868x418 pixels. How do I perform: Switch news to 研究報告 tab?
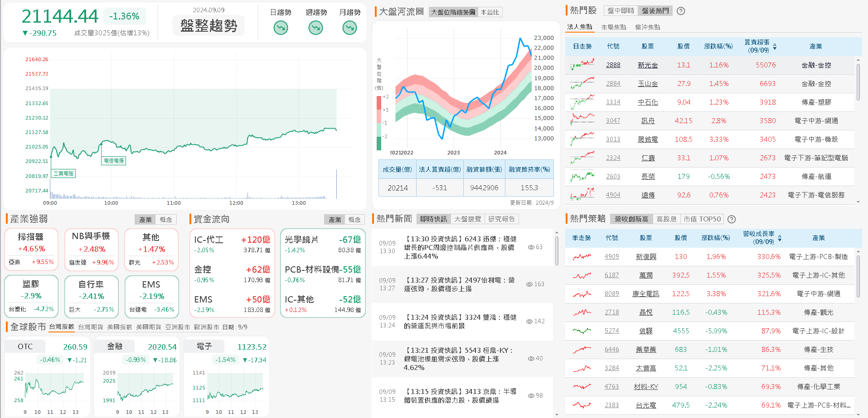(502, 219)
